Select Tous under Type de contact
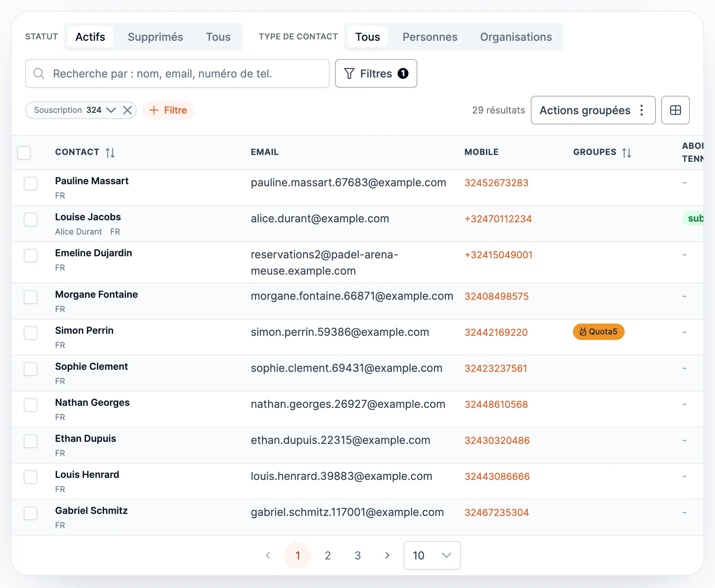The height and width of the screenshot is (588, 715). [368, 37]
